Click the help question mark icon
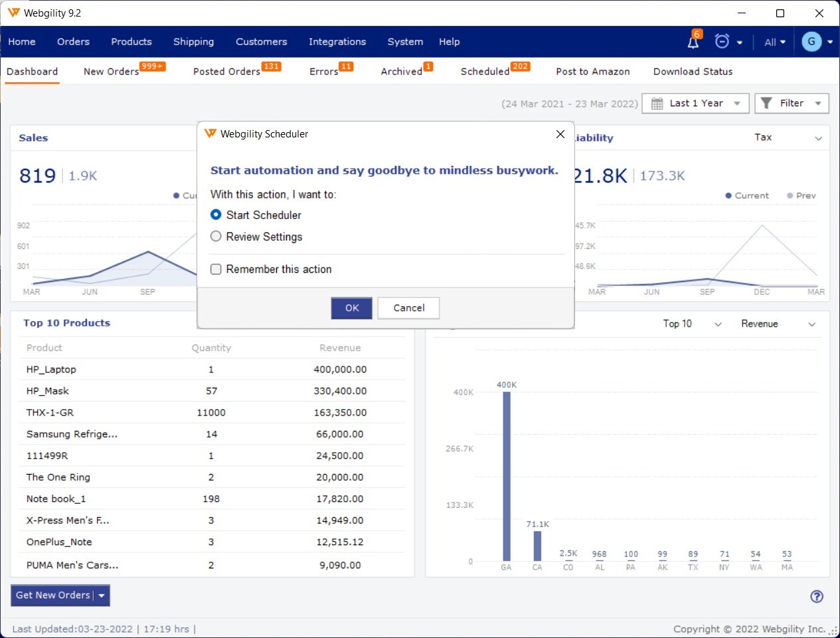The width and height of the screenshot is (840, 638). click(x=817, y=596)
